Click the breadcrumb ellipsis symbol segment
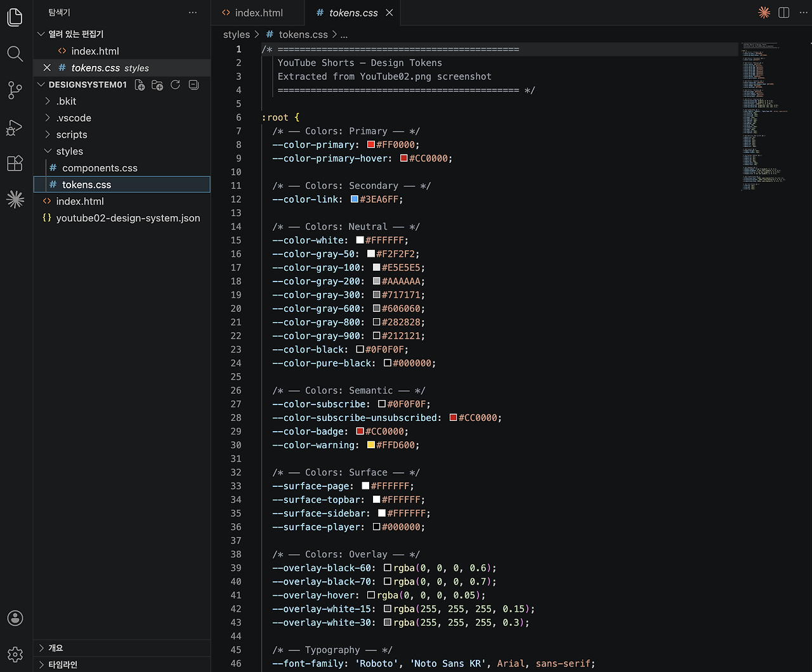The height and width of the screenshot is (672, 812). click(344, 35)
